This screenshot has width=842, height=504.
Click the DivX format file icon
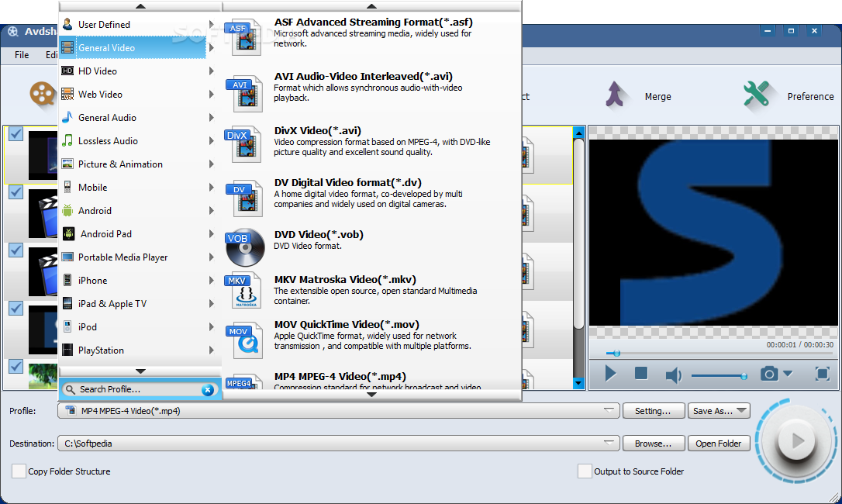[x=243, y=144]
